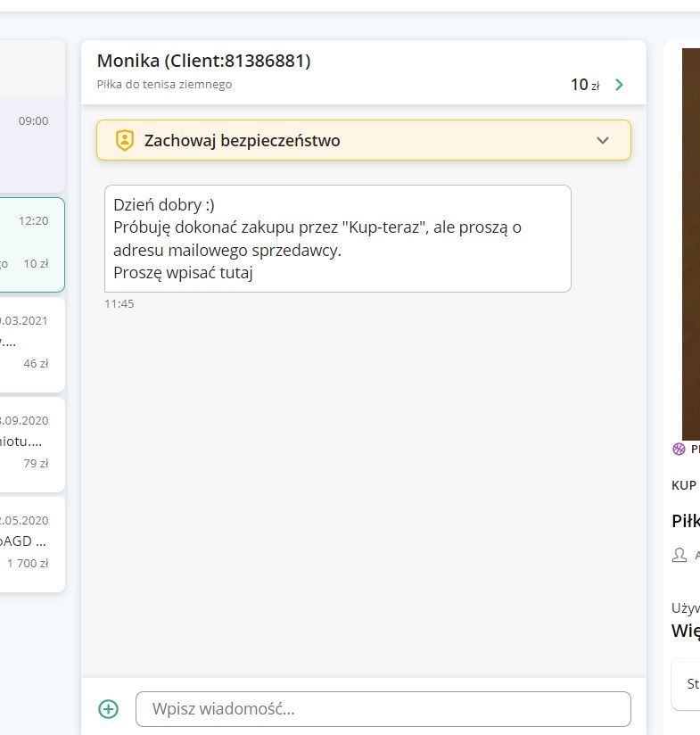Open the 46 zł conversation from 03.2021
Viewport: 700px width, 735px height.
point(32,345)
